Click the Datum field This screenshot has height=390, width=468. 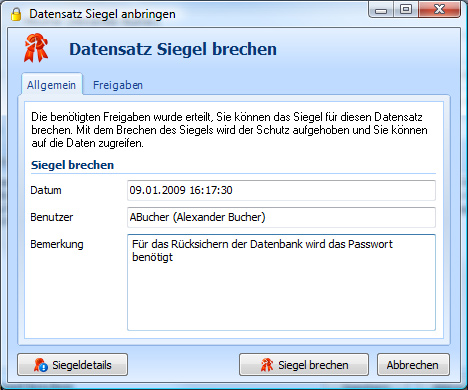(281, 190)
